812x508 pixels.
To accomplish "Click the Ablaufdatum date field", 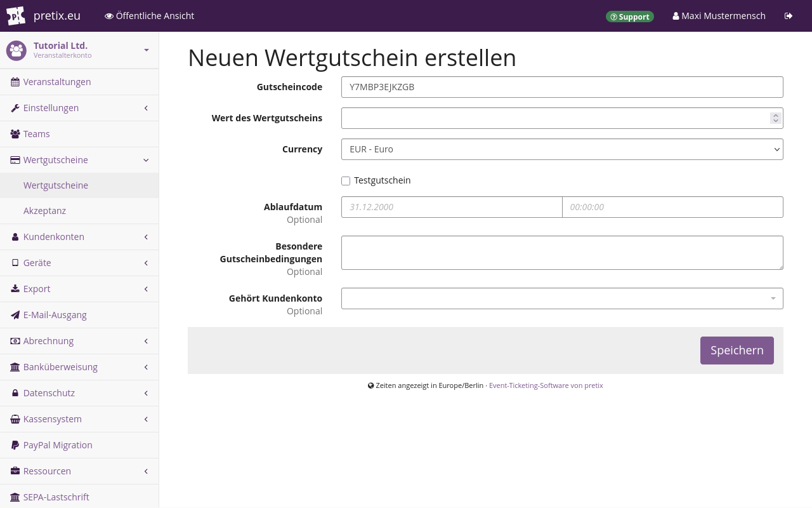I will pyautogui.click(x=452, y=207).
